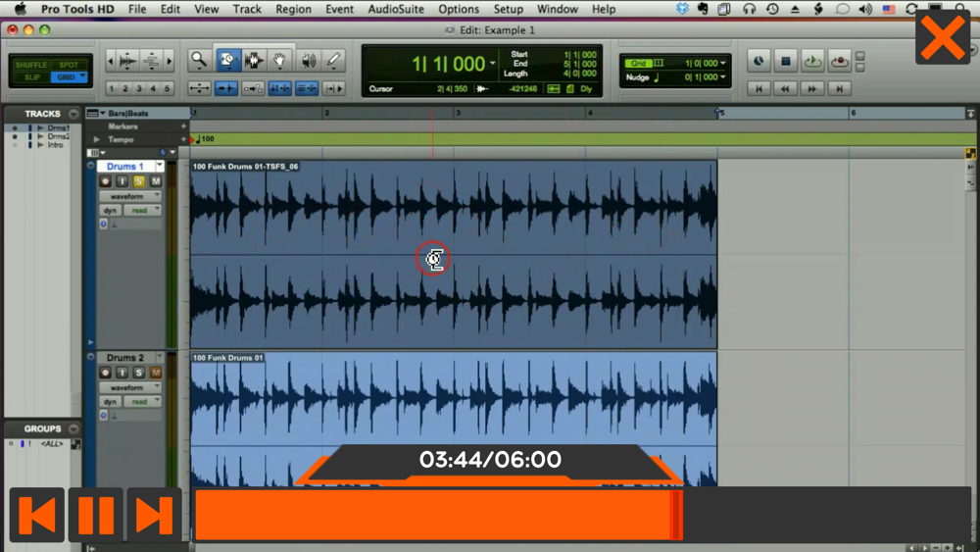Click the Mirrored MIDI Editing icon
Screen dimensions: 980x552
253,89
